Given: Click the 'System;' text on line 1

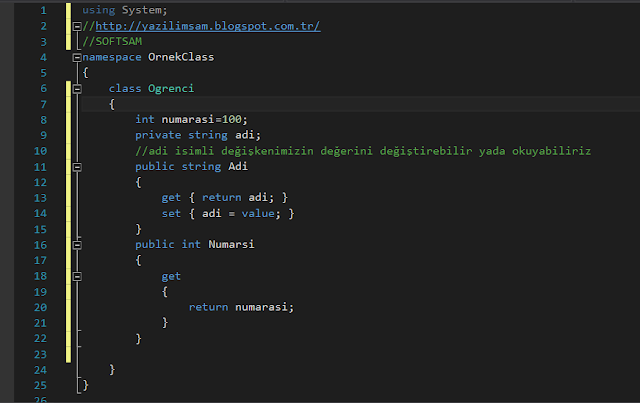Looking at the screenshot, I should [x=144, y=10].
